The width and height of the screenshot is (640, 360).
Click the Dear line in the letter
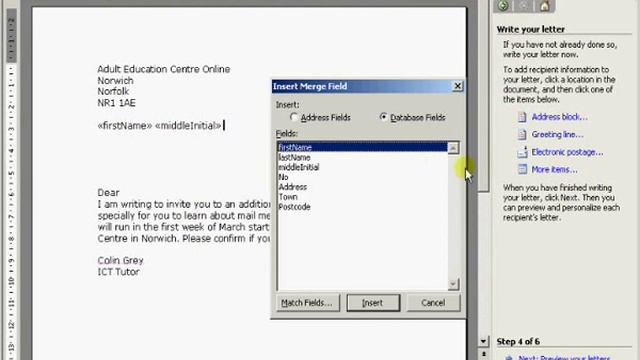click(108, 193)
